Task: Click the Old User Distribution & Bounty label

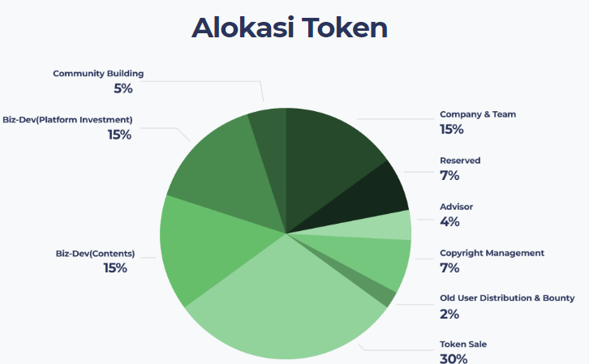Action: coord(507,298)
